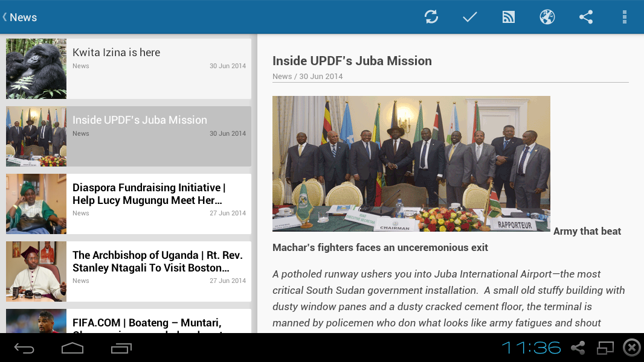Tap the Android home navigation button
Image resolution: width=644 pixels, height=362 pixels.
point(72,349)
